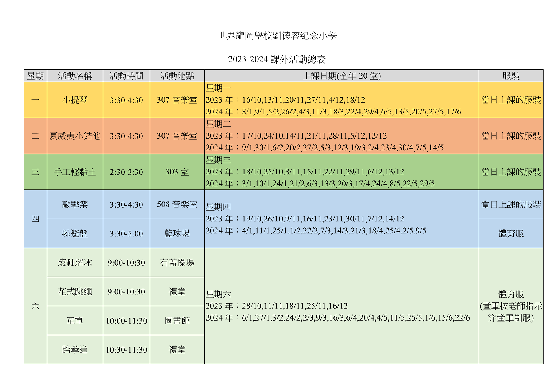
Task: Click the 星期三 label in the dates column
Action: (x=219, y=160)
